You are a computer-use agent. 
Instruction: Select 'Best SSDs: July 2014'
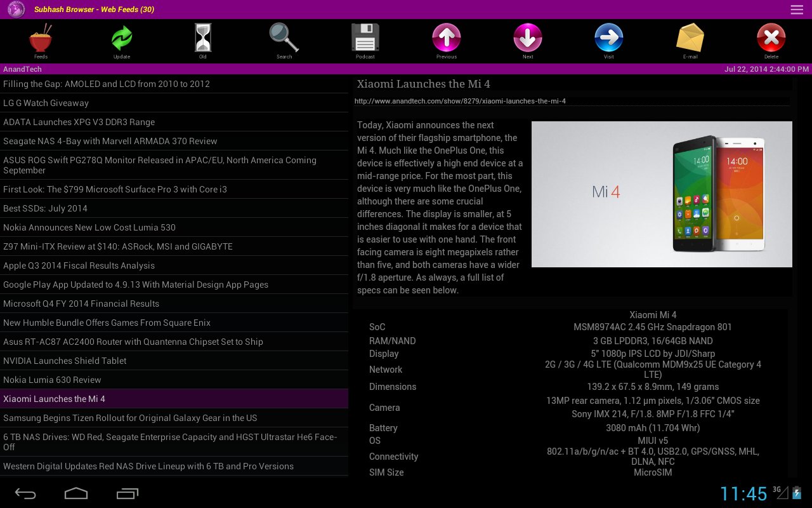coord(174,208)
